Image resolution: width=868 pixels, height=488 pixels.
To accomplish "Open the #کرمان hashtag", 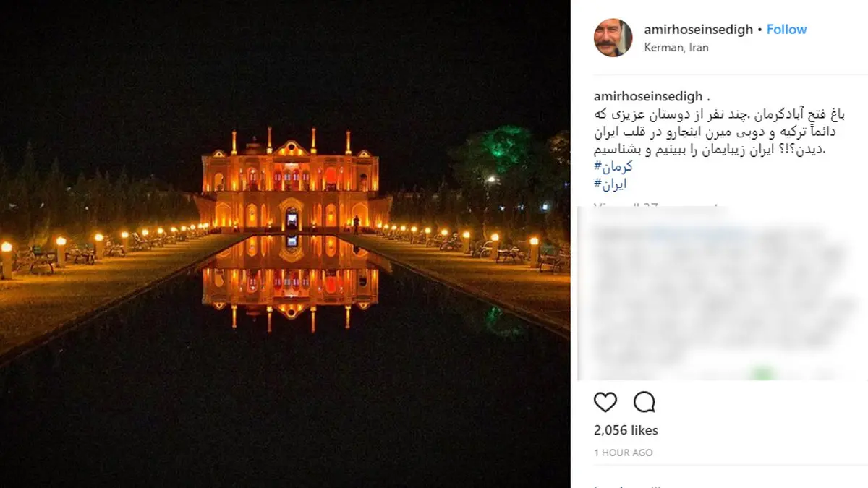I will pyautogui.click(x=613, y=167).
